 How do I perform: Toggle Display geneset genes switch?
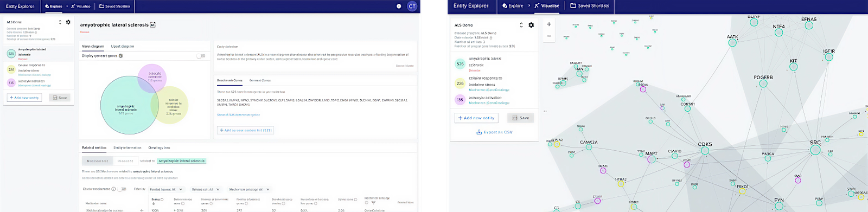click(x=201, y=56)
